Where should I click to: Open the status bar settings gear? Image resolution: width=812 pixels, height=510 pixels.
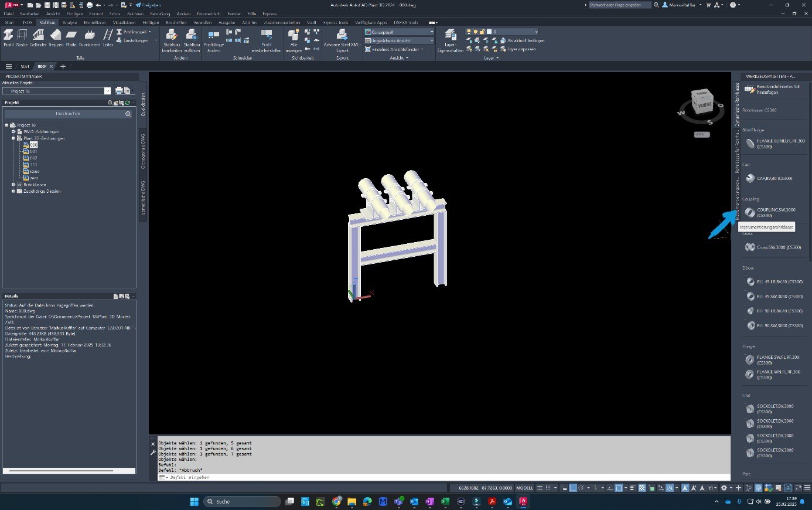point(724,488)
